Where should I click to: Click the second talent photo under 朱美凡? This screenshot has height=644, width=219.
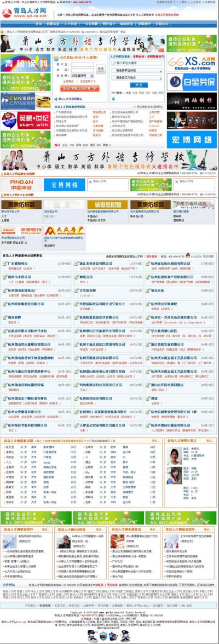(x=174, y=476)
